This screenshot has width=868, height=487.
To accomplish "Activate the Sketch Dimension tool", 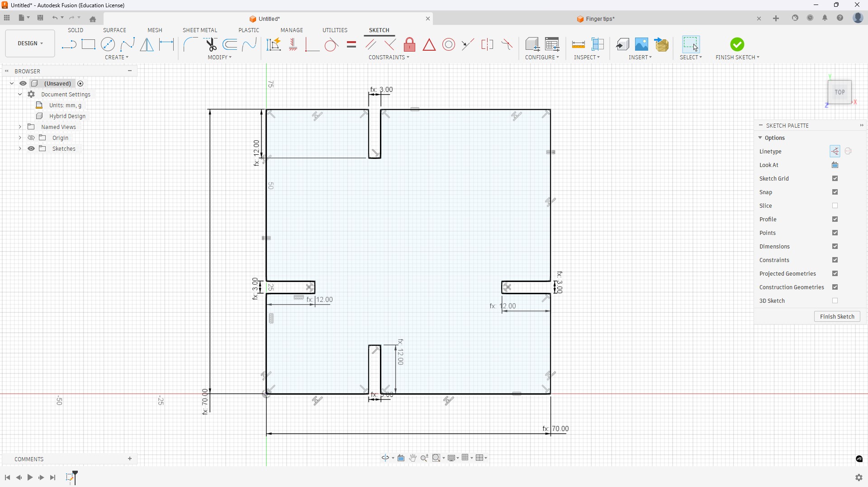I will pyautogui.click(x=167, y=44).
